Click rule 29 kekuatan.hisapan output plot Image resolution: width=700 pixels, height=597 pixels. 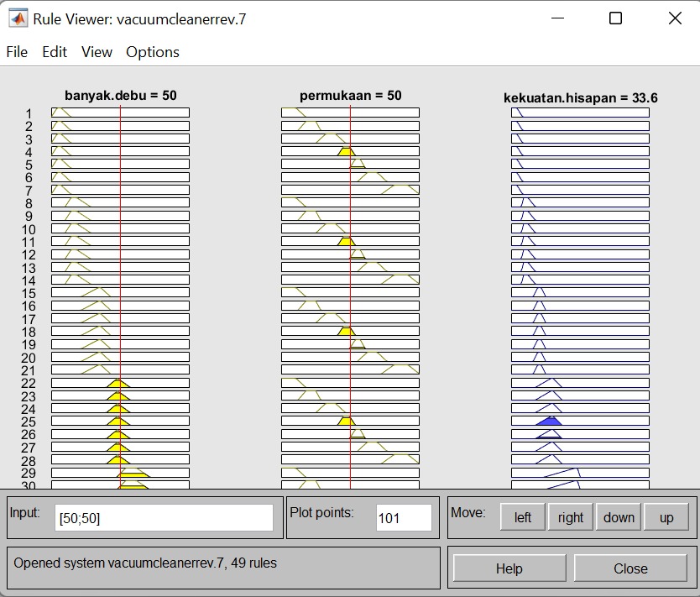[x=580, y=473]
